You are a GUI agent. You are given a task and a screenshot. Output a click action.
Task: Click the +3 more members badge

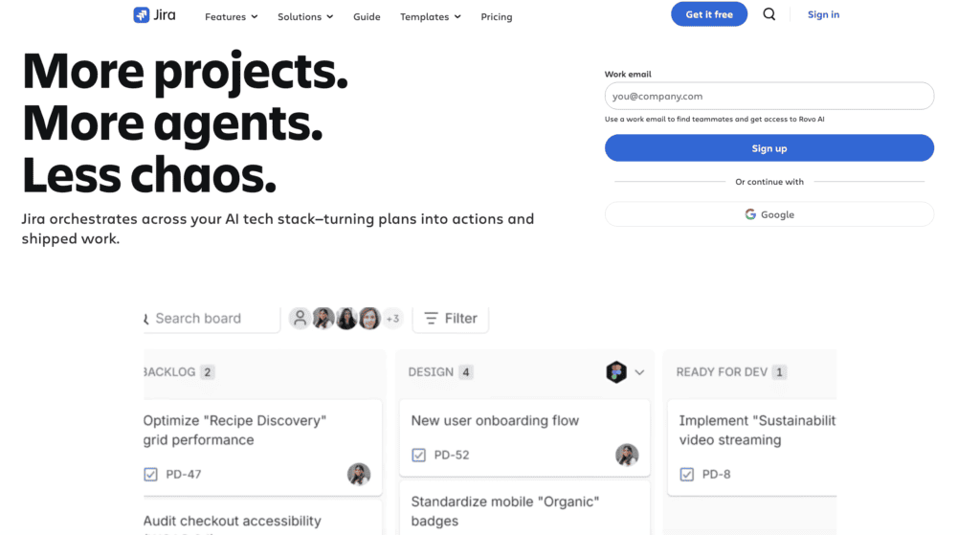click(392, 319)
